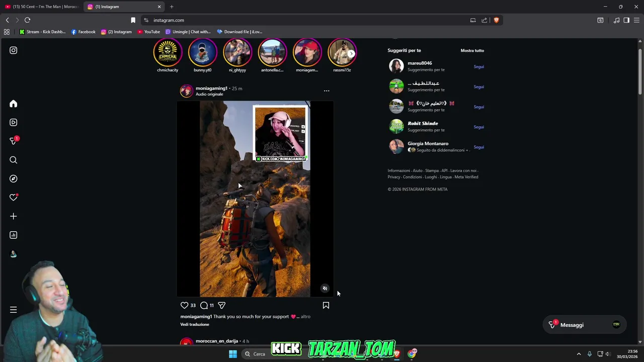Click the Instagram logo icon
The image size is (644, 362).
pos(14,50)
